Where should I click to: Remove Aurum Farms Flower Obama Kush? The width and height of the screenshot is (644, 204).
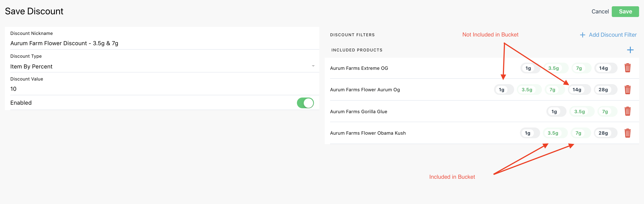point(627,133)
